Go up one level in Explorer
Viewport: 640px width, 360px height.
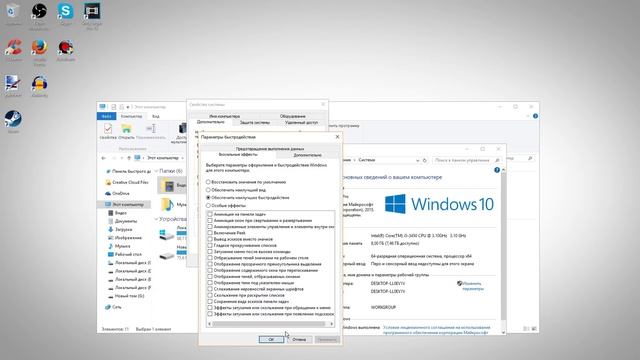tap(129, 158)
